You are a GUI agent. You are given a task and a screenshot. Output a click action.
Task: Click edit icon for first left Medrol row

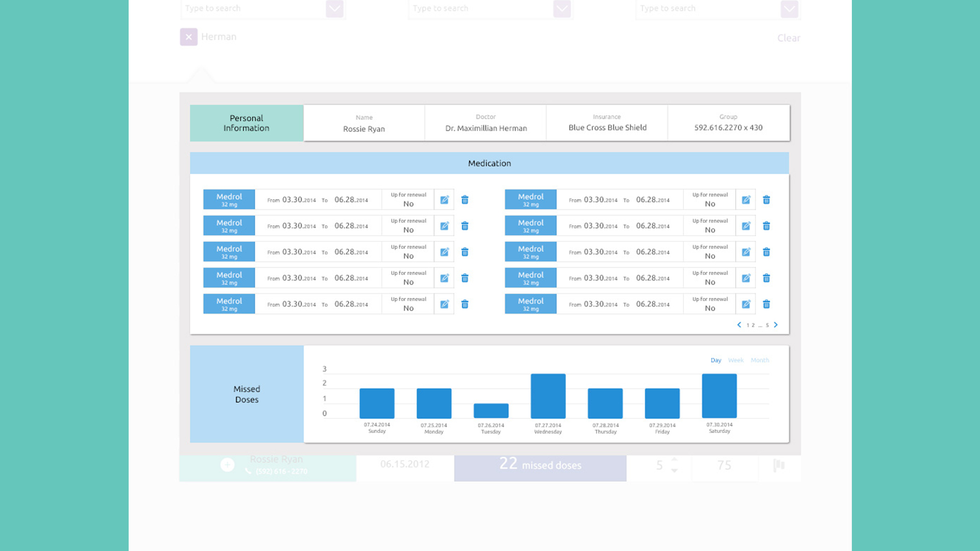(444, 199)
